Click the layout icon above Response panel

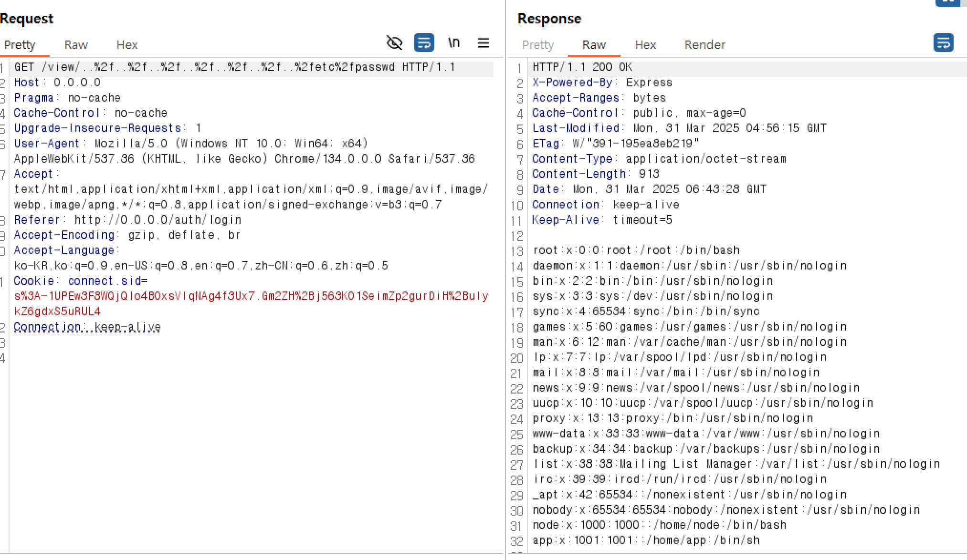[947, 3]
